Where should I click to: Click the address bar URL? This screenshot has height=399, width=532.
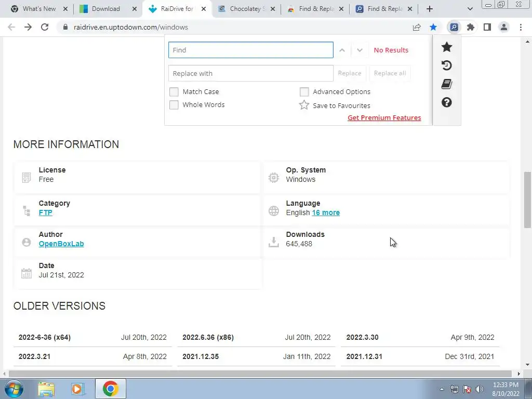(130, 27)
